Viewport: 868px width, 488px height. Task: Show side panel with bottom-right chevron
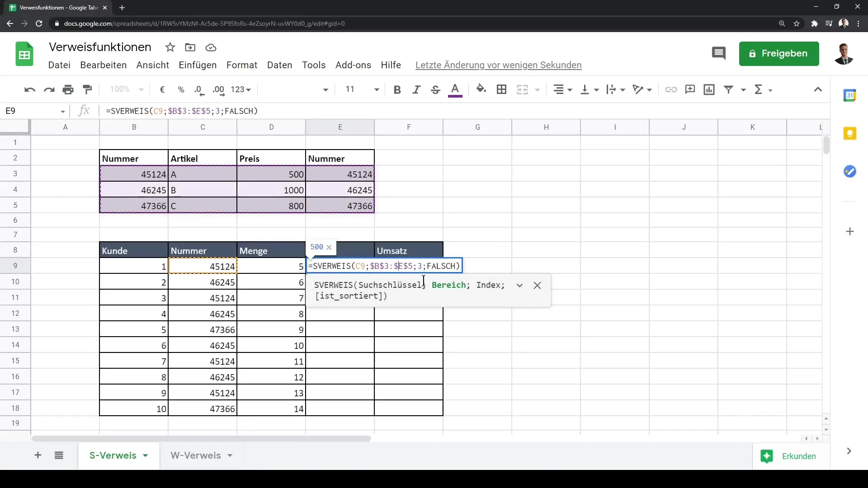849,451
